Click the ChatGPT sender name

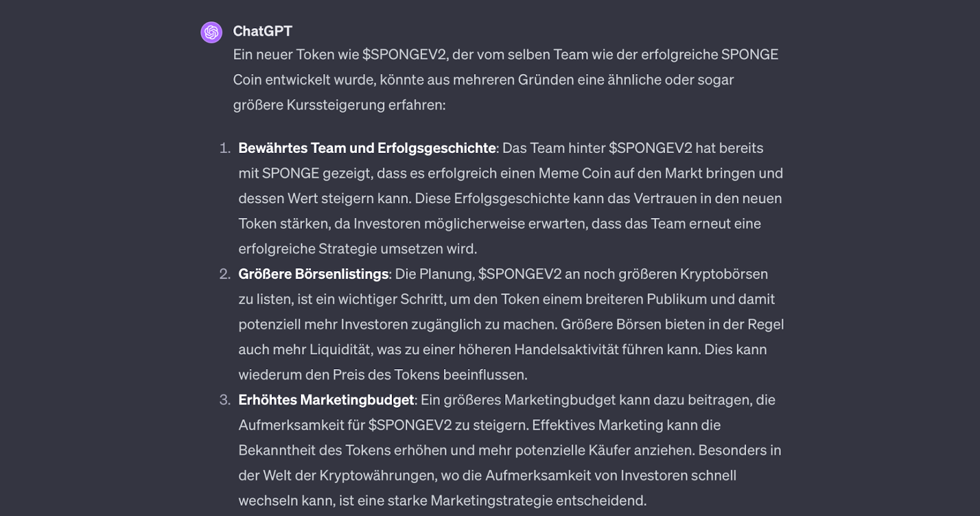[262, 31]
